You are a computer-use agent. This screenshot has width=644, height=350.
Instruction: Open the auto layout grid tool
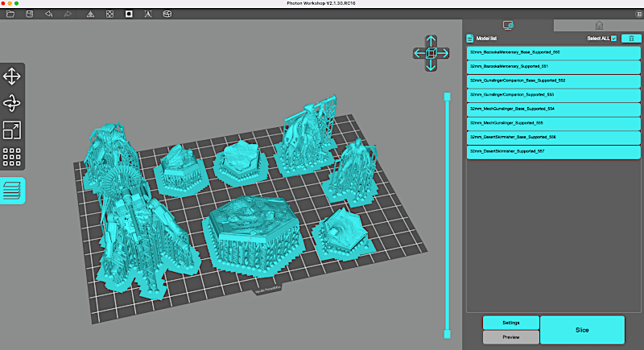12,157
